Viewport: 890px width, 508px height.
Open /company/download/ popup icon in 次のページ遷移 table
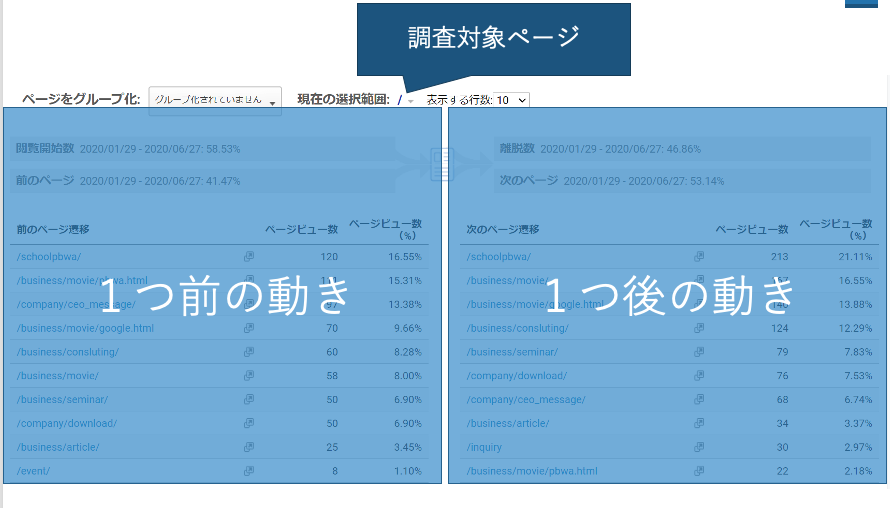coord(699,376)
